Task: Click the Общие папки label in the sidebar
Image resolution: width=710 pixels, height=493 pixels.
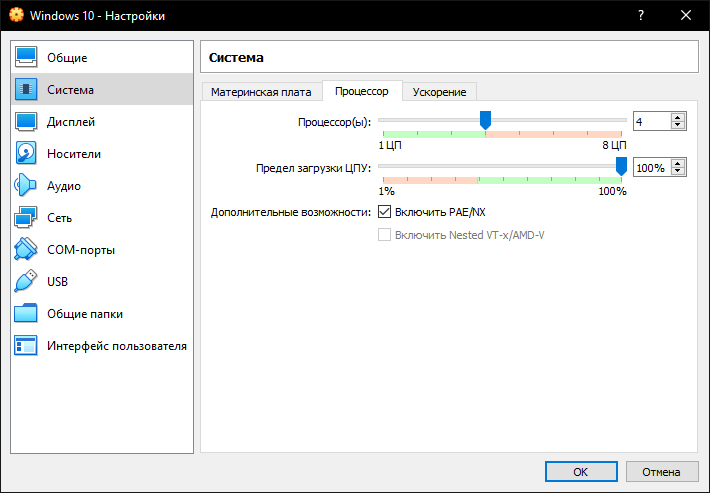Action: click(x=85, y=314)
